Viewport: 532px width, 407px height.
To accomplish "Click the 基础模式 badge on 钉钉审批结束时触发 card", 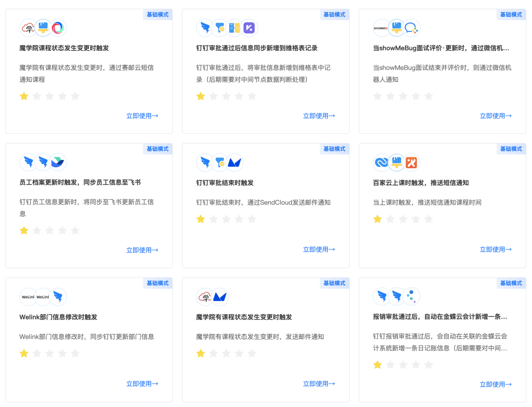I will [334, 149].
